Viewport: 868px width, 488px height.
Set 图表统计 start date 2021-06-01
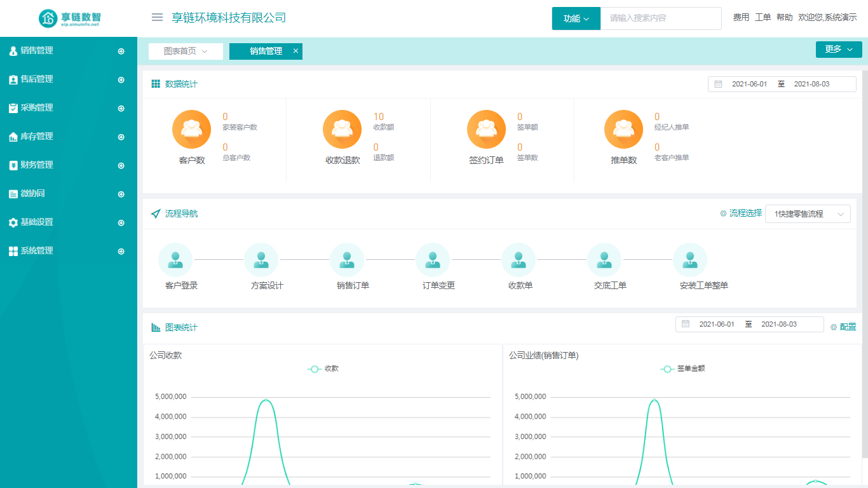pos(717,324)
